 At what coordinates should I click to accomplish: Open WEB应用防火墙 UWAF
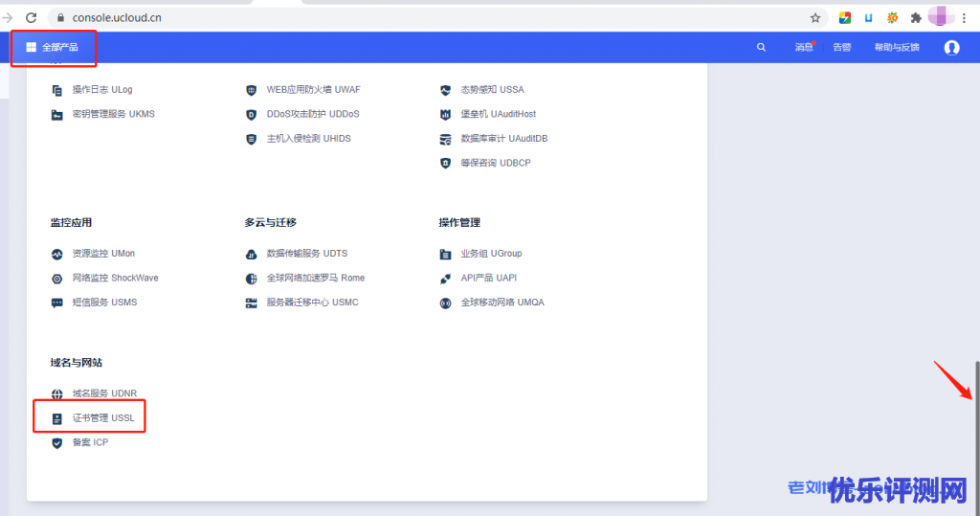point(314,89)
